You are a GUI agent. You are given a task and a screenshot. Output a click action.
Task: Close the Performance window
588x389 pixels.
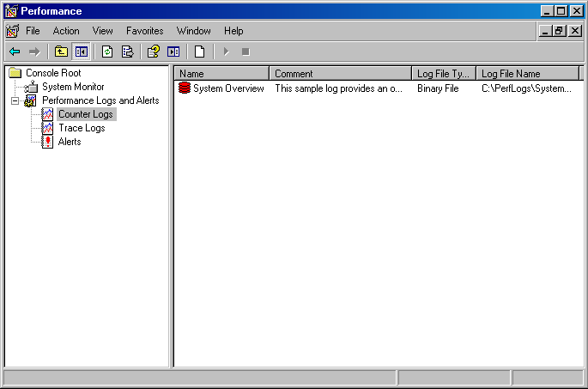(x=576, y=11)
